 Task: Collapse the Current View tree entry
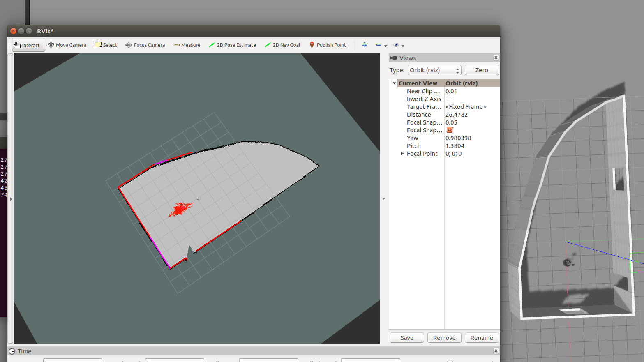pos(394,83)
